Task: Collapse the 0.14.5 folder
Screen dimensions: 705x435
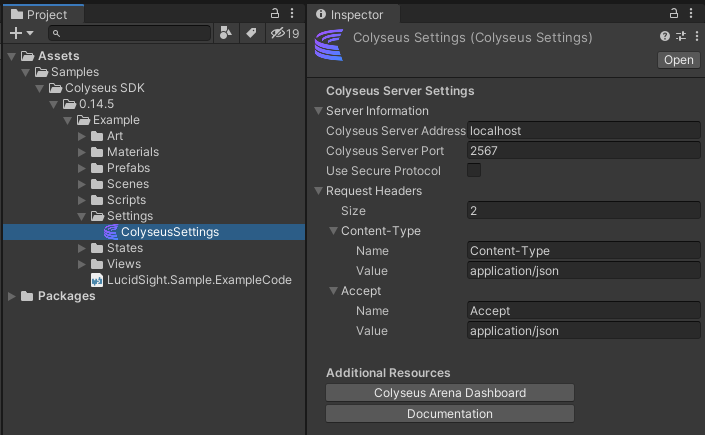Action: pyautogui.click(x=54, y=104)
